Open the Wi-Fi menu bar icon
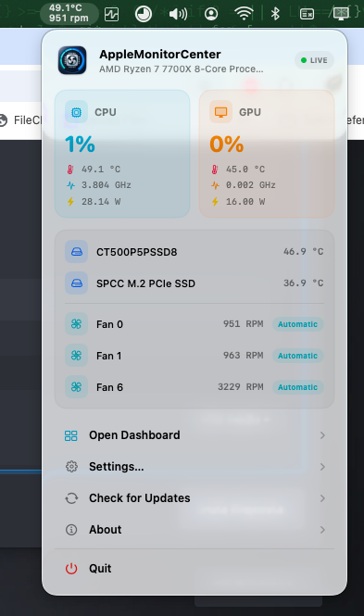 pos(244,14)
